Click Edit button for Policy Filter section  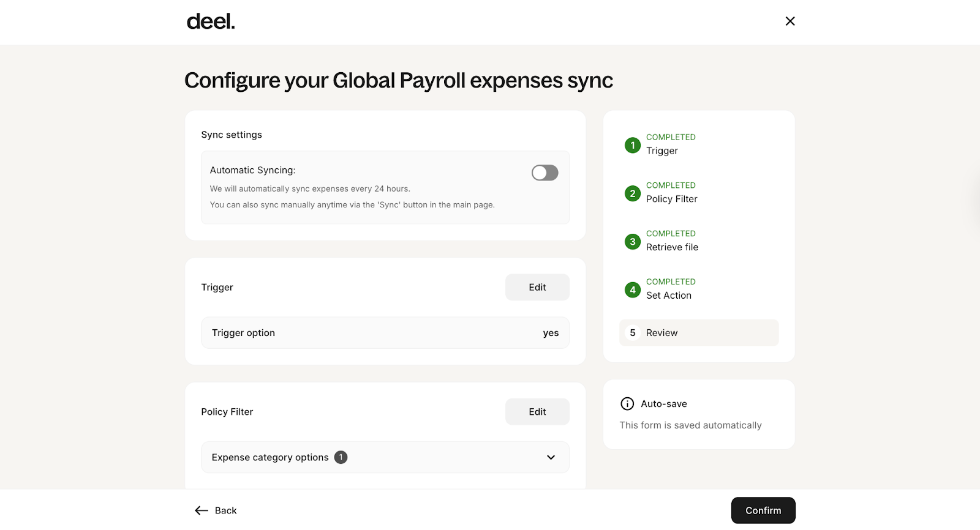[537, 412]
